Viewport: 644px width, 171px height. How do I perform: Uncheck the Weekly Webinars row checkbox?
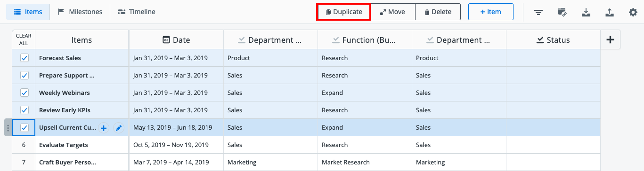point(24,93)
